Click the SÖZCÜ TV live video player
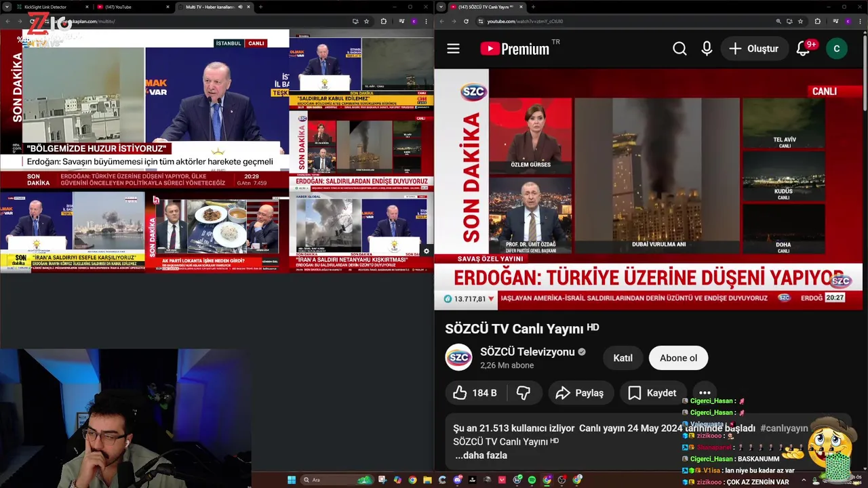This screenshot has width=868, height=488. point(648,188)
